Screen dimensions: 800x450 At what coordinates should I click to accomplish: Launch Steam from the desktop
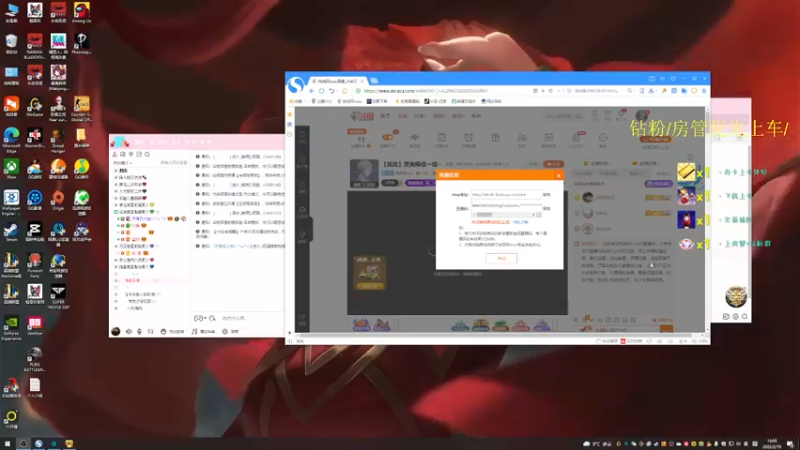click(x=11, y=231)
